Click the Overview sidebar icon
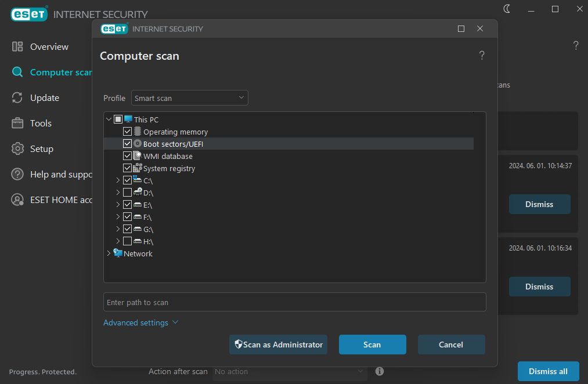 (x=17, y=46)
